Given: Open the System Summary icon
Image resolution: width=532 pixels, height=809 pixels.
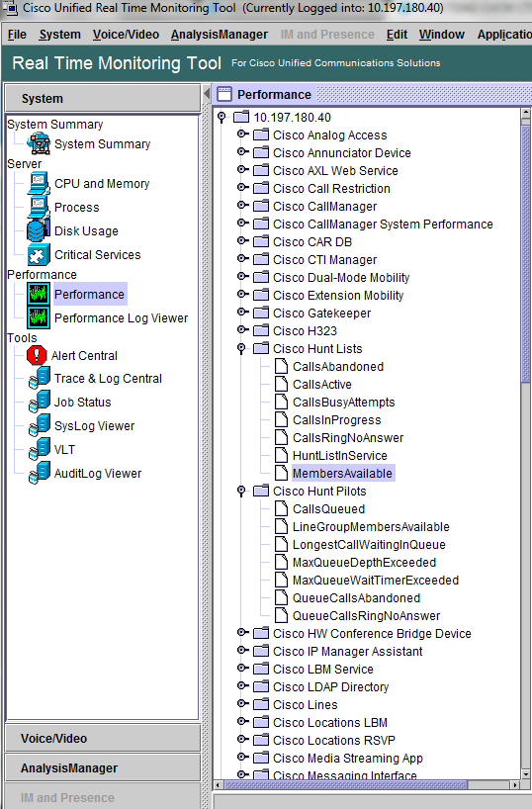Looking at the screenshot, I should [40, 144].
